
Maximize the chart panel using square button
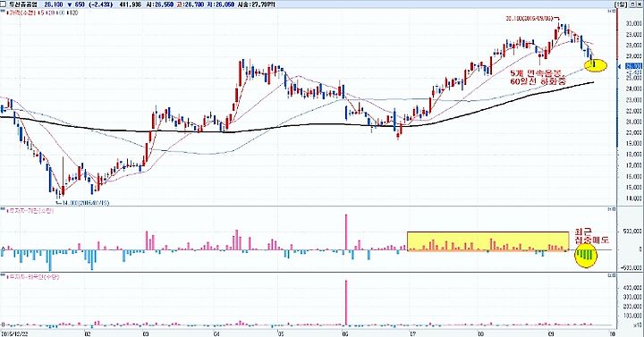632,4
